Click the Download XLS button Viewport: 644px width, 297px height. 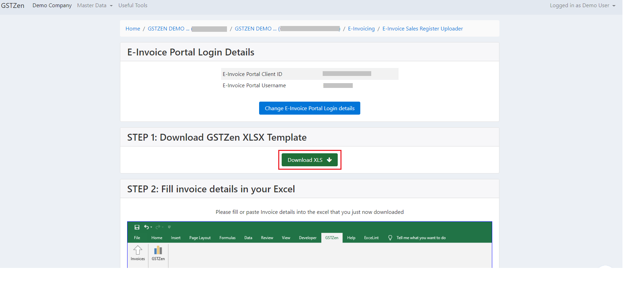coord(310,160)
